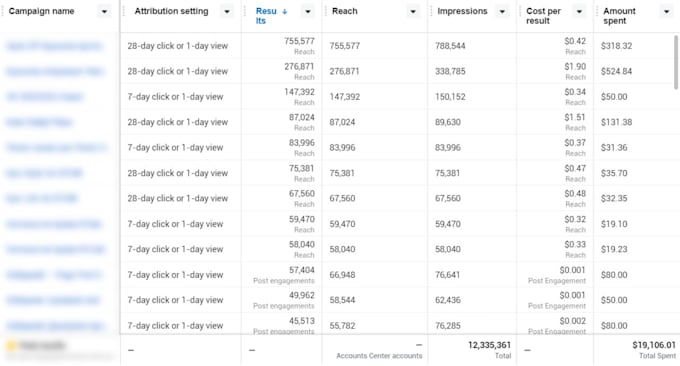
Task: Select the 55,782 reach cell
Action: click(x=342, y=326)
